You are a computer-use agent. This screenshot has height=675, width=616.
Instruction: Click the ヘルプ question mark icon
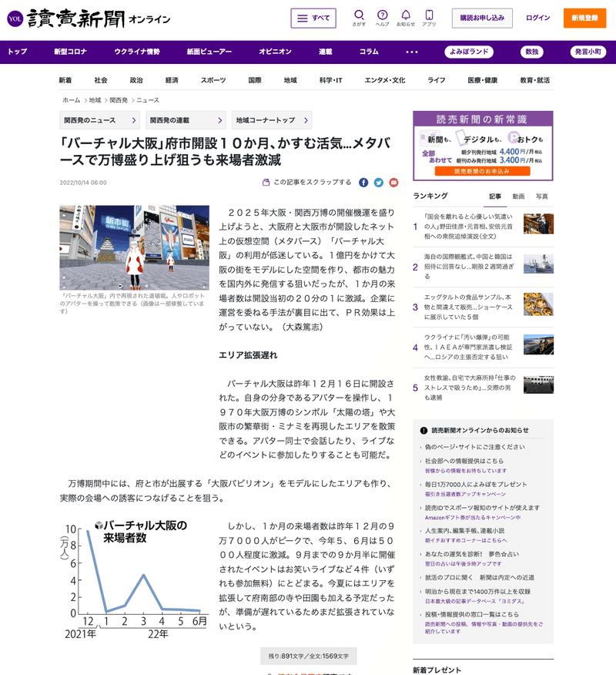click(382, 18)
